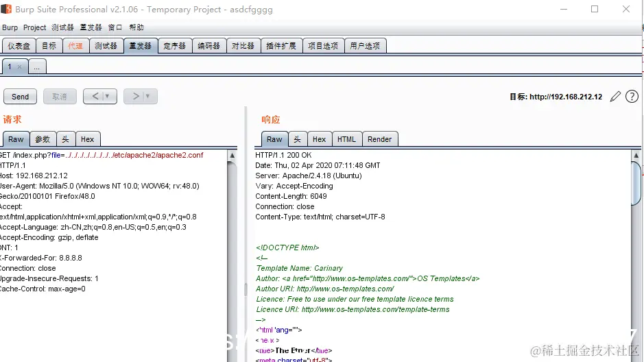The width and height of the screenshot is (644, 362).
Task: Select the response 头 tab
Action: 298,139
